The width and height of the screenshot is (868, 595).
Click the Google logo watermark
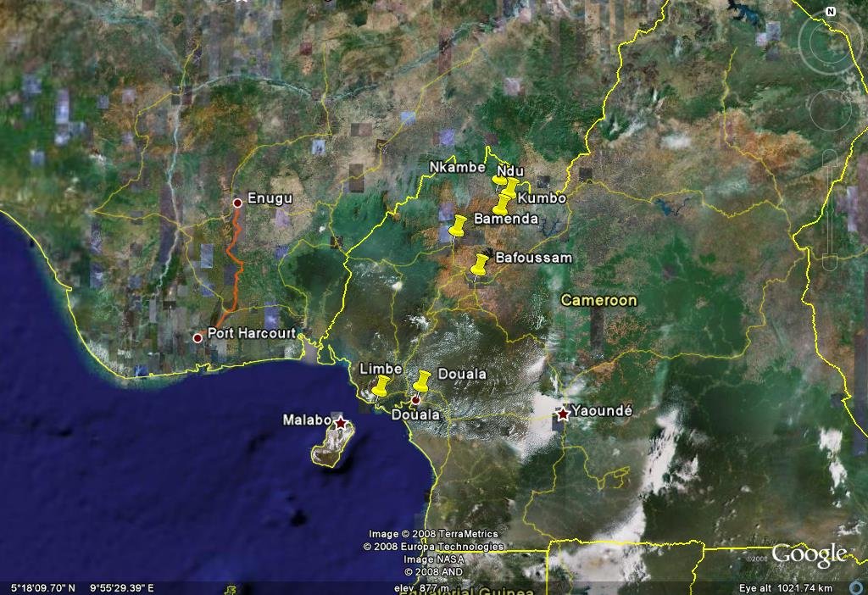pos(809,555)
